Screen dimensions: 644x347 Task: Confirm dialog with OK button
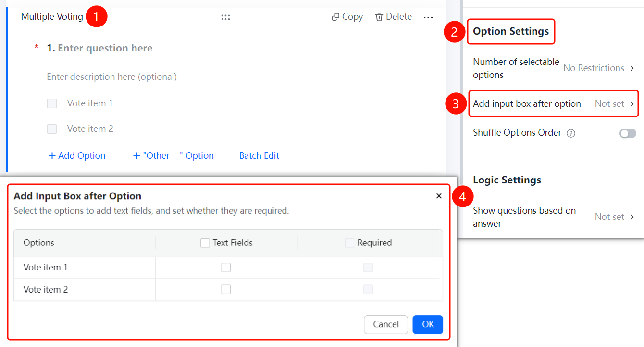point(428,324)
